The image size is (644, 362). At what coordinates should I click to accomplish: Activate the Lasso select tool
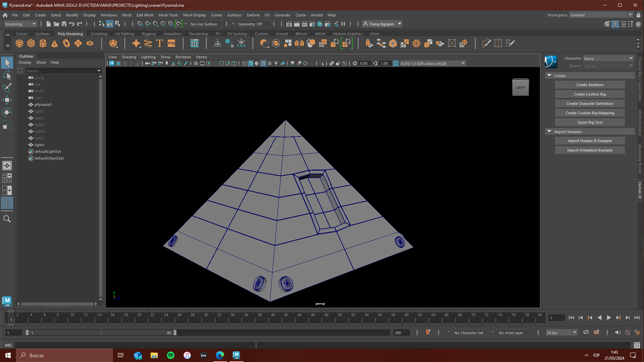click(7, 75)
